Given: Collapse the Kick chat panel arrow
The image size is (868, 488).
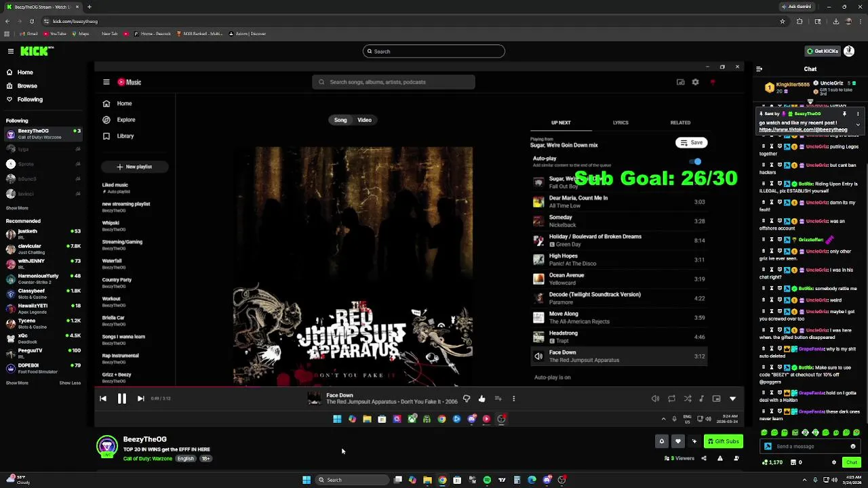Looking at the screenshot, I should point(759,68).
